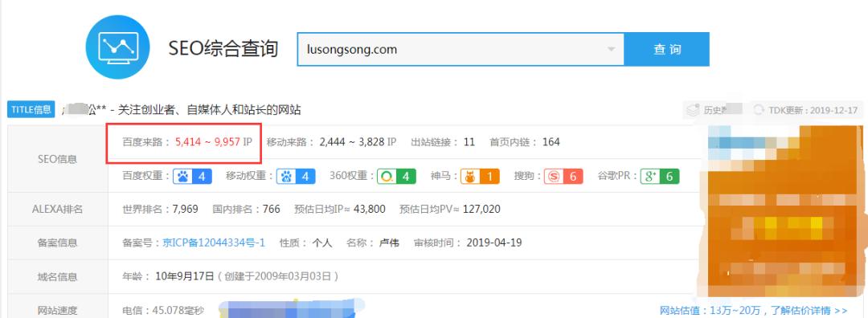The height and width of the screenshot is (318, 868).
Task: Click the 搜狗 red badge 6
Action: coord(563,177)
